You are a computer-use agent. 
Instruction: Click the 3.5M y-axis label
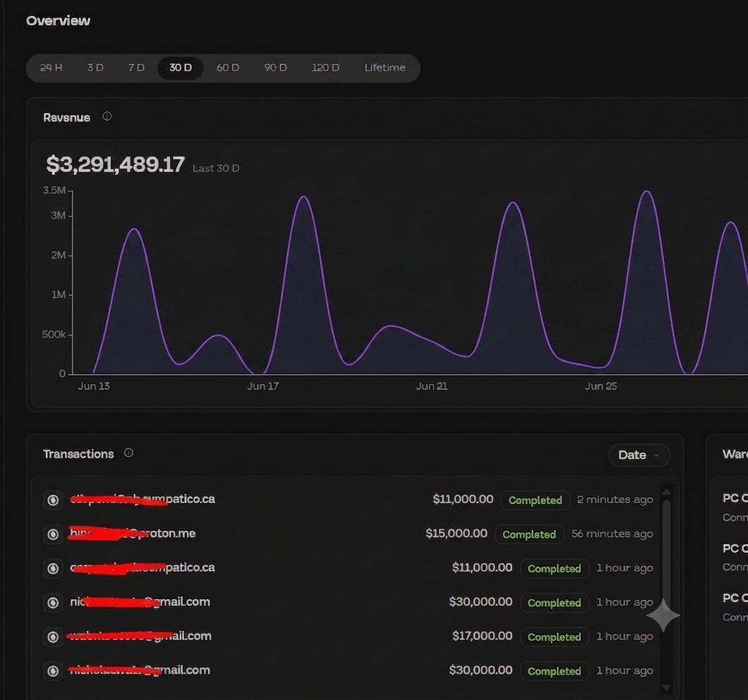pyautogui.click(x=54, y=191)
